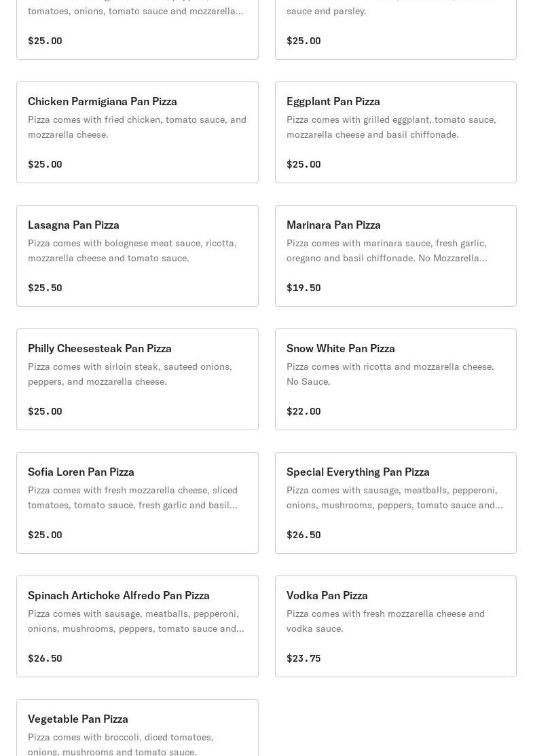Image resolution: width=533 pixels, height=756 pixels.
Task: Open the Chicken Parmigiana Pan Pizza item
Action: coord(137,132)
